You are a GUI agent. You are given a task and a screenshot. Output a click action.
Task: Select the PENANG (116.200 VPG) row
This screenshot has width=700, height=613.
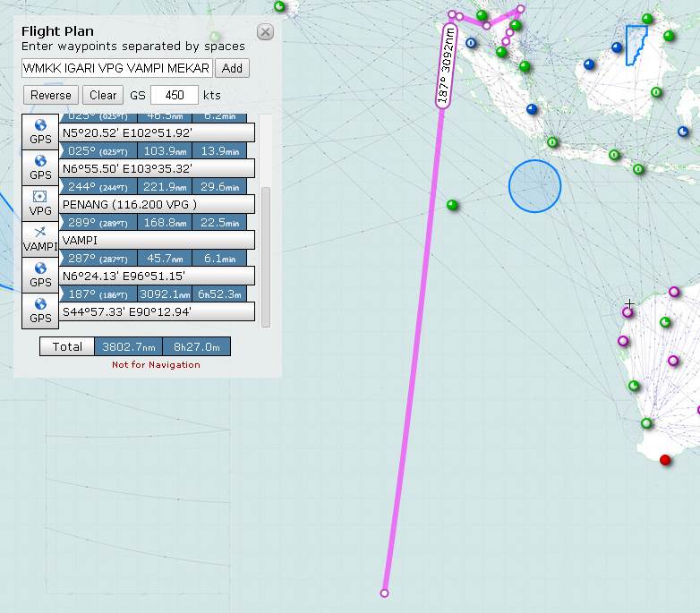(x=158, y=204)
